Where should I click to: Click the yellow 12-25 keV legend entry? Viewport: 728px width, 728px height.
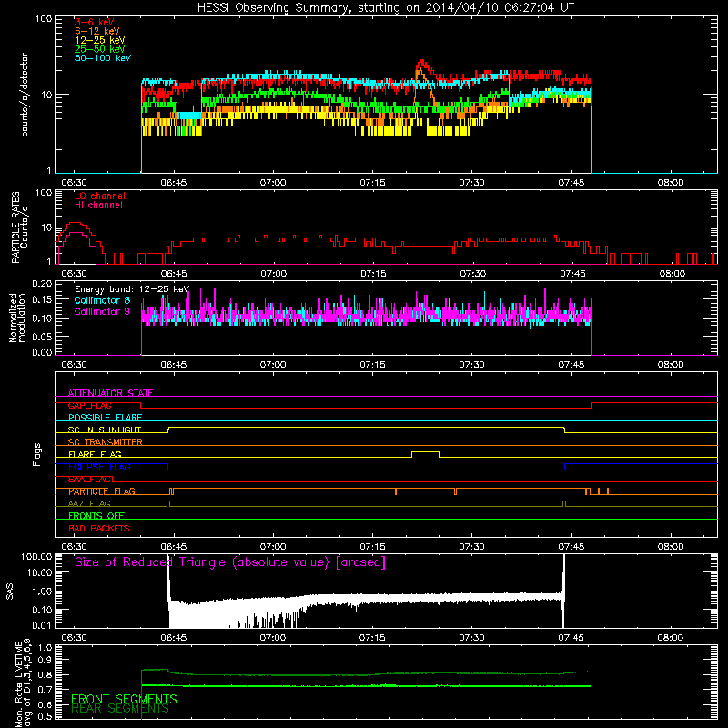(100, 40)
